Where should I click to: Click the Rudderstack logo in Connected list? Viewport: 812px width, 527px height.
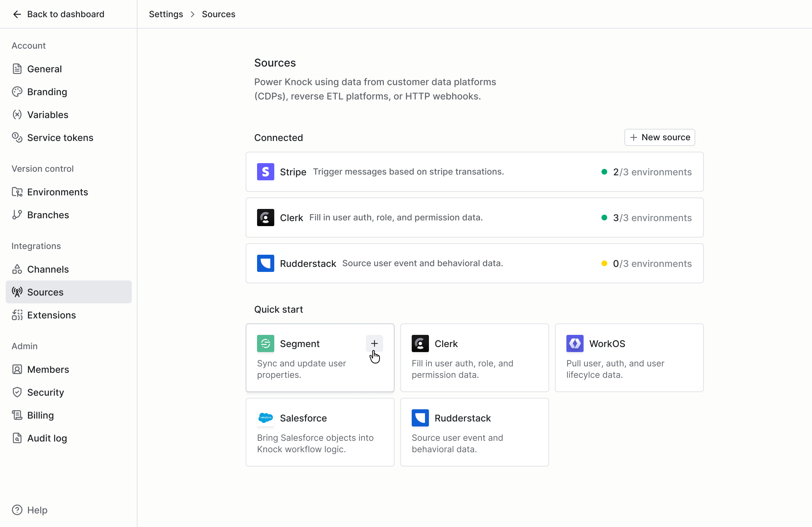(x=265, y=263)
